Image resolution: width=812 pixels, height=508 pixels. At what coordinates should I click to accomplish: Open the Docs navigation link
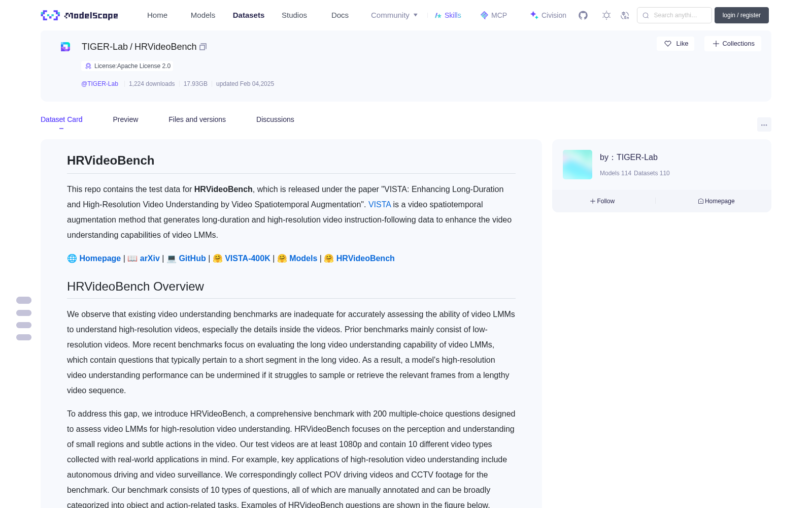tap(340, 15)
